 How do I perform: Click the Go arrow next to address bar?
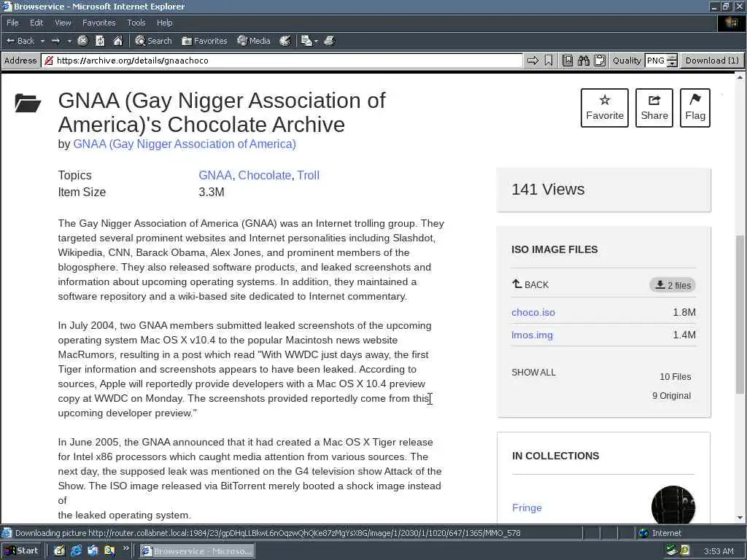point(533,61)
